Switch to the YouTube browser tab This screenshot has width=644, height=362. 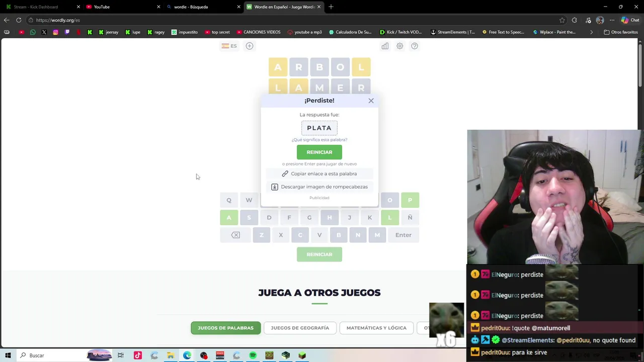(122, 7)
